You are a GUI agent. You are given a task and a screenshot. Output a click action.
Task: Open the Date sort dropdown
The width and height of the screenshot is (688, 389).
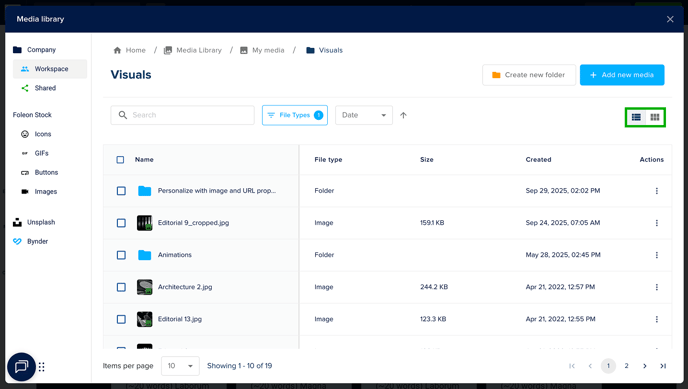pyautogui.click(x=364, y=115)
